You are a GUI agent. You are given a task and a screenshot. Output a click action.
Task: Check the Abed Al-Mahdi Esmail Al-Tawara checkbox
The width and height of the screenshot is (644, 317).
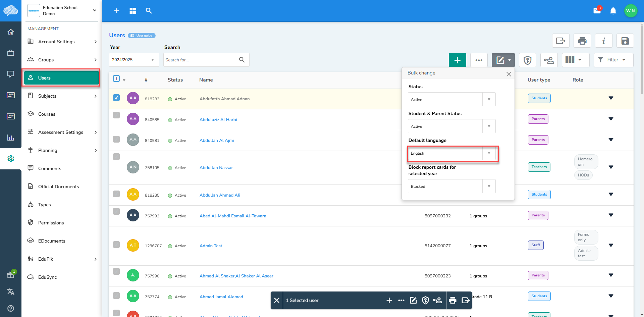116,211
